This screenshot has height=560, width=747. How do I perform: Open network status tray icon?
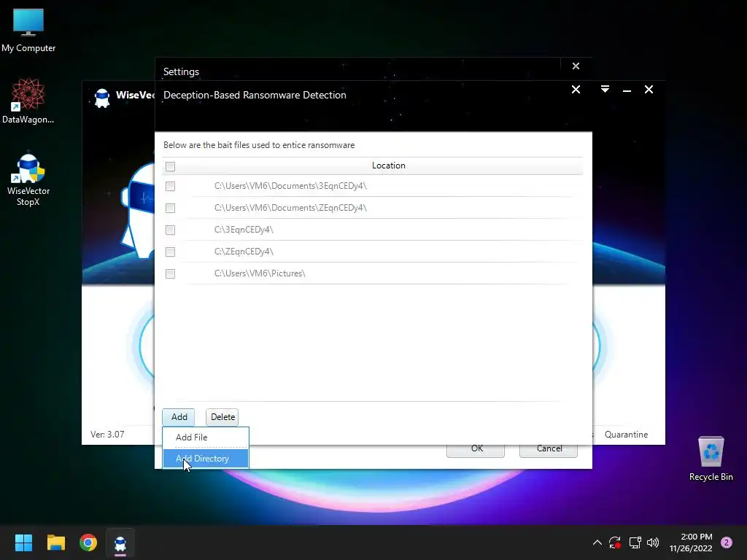click(635, 542)
